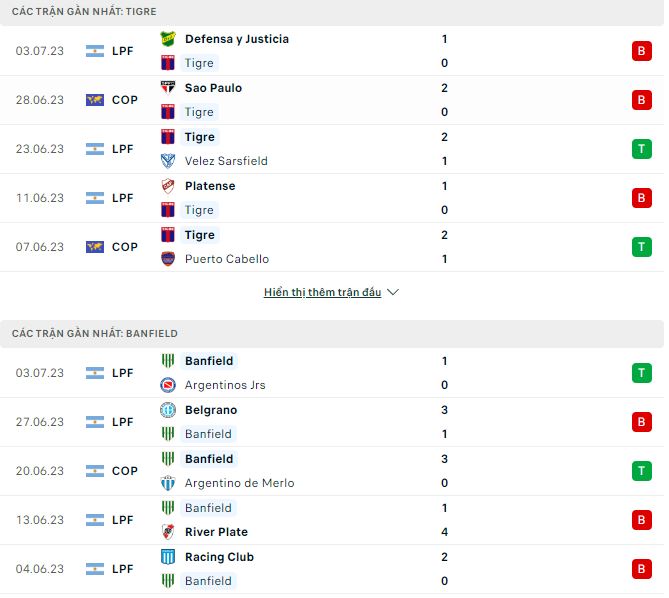This screenshot has height=598, width=669.
Task: Click the Argentinos Jrs club crest
Action: (168, 385)
